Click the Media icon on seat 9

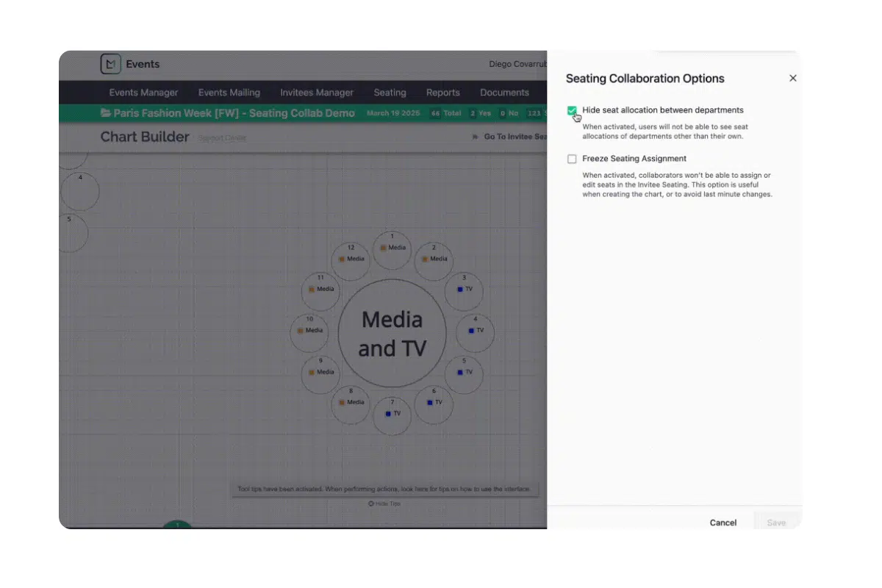coord(314,373)
